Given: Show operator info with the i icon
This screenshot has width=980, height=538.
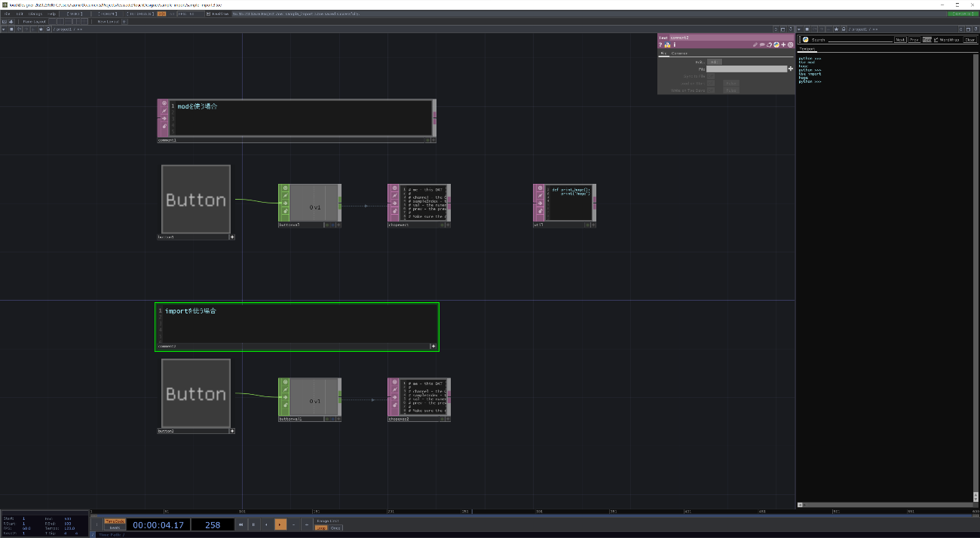Looking at the screenshot, I should (674, 45).
